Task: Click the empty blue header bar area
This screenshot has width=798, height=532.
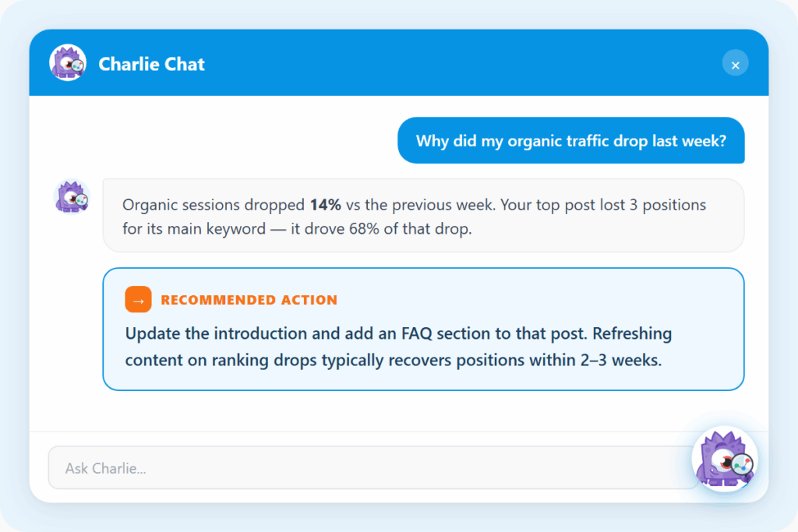Action: [x=458, y=62]
